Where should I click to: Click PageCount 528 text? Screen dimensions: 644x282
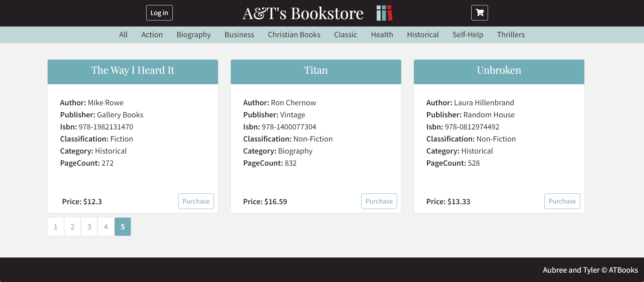[453, 163]
